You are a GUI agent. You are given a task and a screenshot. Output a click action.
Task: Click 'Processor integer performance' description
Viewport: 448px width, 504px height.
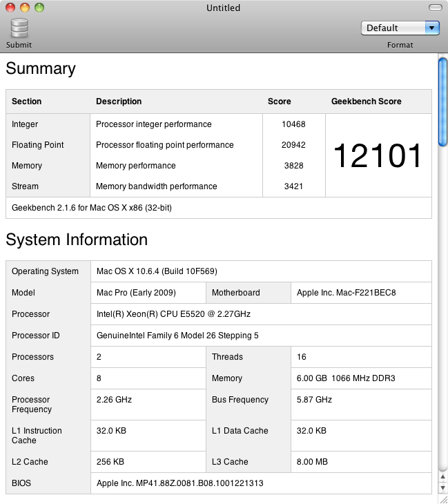(x=154, y=124)
